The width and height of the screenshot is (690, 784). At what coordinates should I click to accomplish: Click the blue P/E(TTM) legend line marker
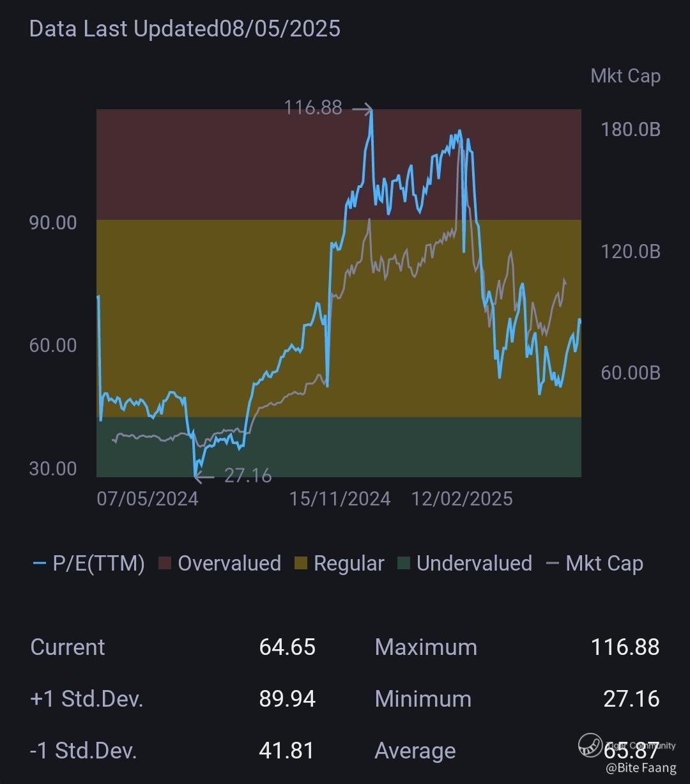(39, 564)
